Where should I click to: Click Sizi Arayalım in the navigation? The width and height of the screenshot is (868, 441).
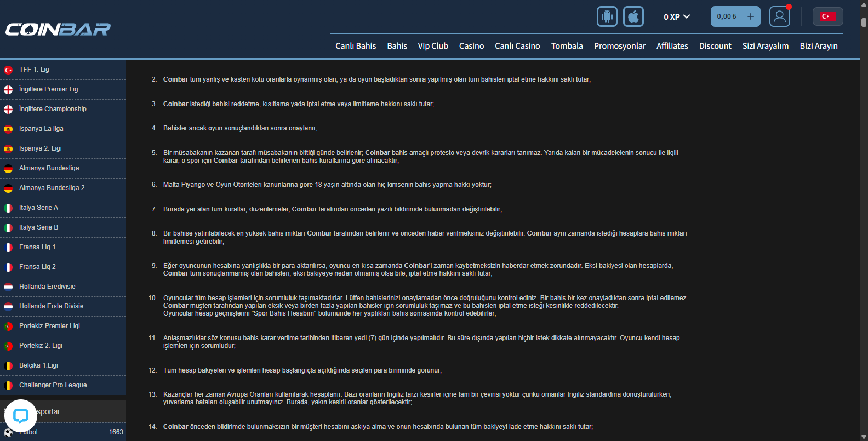[x=765, y=46]
